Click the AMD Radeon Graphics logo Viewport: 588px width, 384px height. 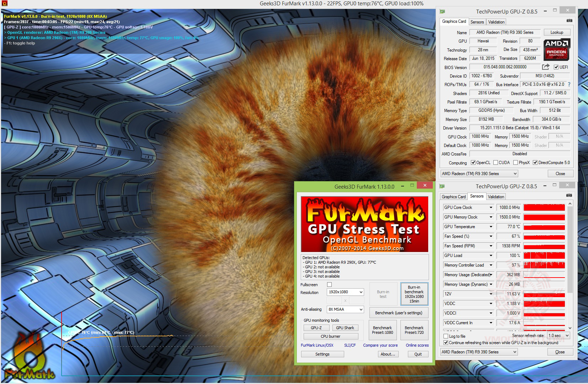point(557,49)
